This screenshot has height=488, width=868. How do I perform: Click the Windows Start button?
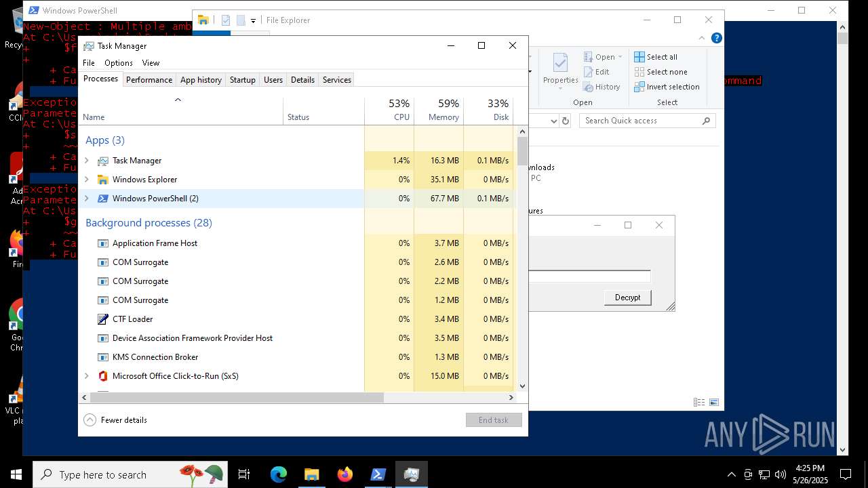point(16,474)
